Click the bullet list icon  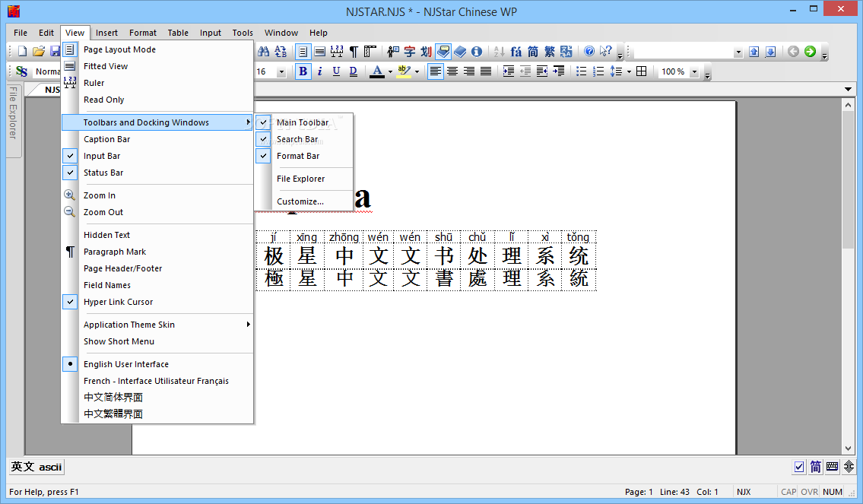pyautogui.click(x=581, y=71)
